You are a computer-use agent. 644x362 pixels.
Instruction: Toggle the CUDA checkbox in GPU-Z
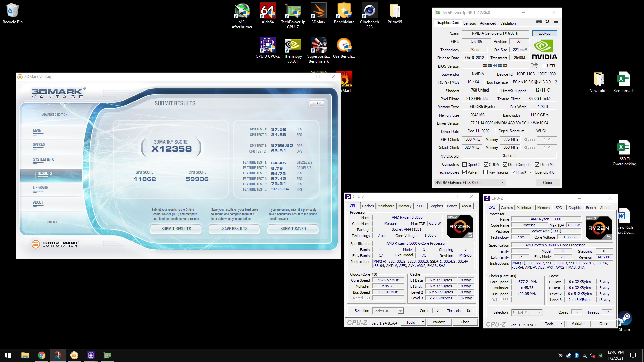[x=486, y=165]
